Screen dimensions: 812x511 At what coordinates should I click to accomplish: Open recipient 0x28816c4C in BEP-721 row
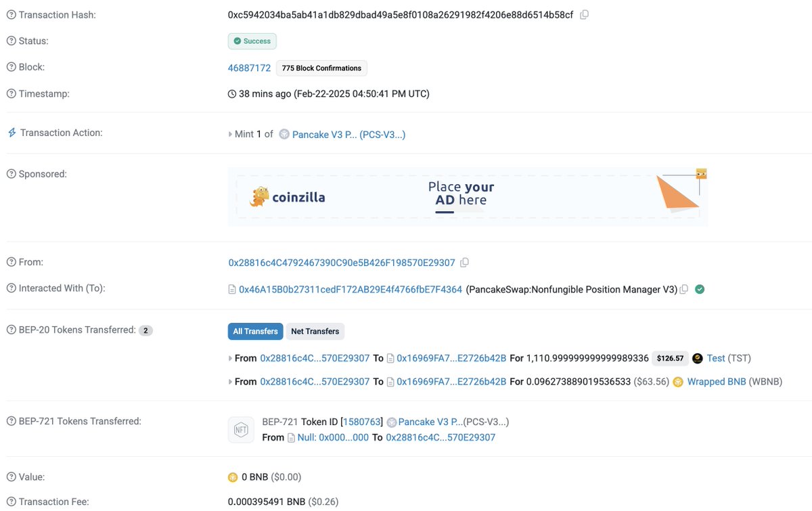click(441, 438)
